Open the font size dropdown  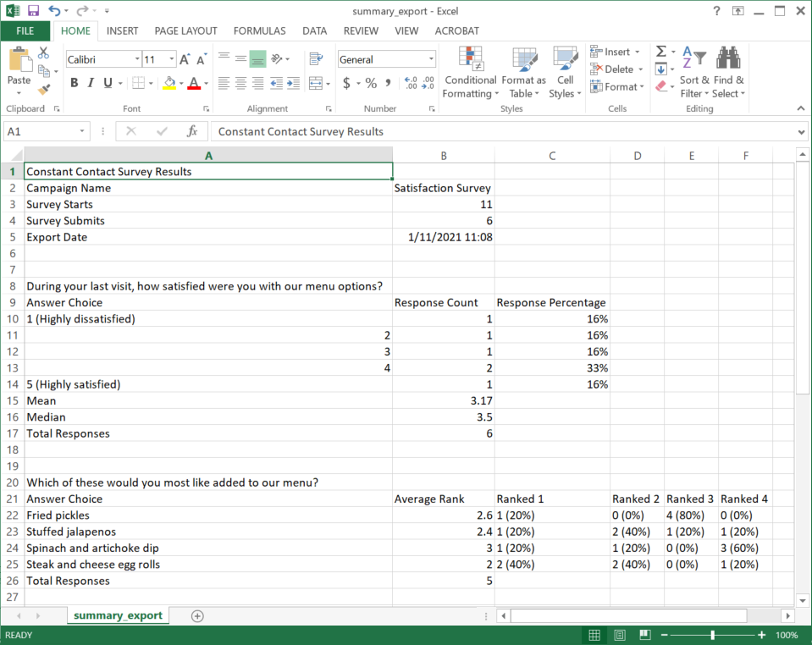[x=171, y=59]
